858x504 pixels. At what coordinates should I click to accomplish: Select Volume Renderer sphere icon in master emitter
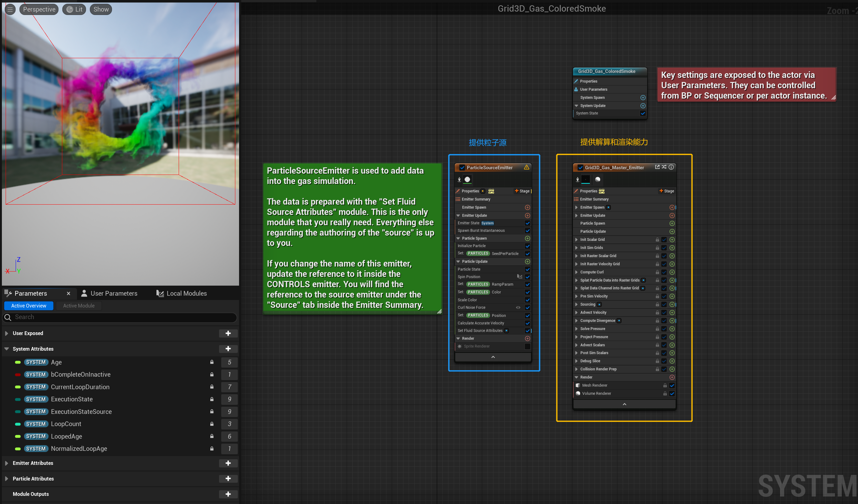coord(578,393)
